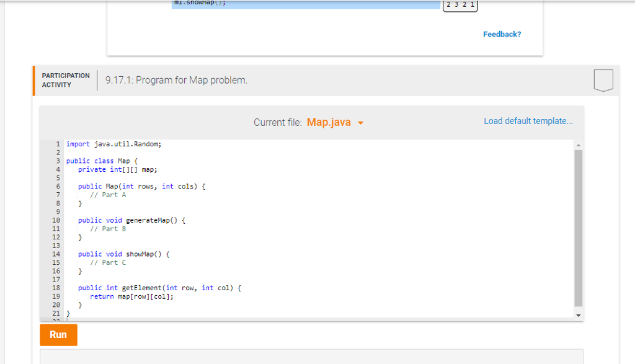The width and height of the screenshot is (635, 364).
Task: Open the Map.java current file dropdown
Action: 330,122
